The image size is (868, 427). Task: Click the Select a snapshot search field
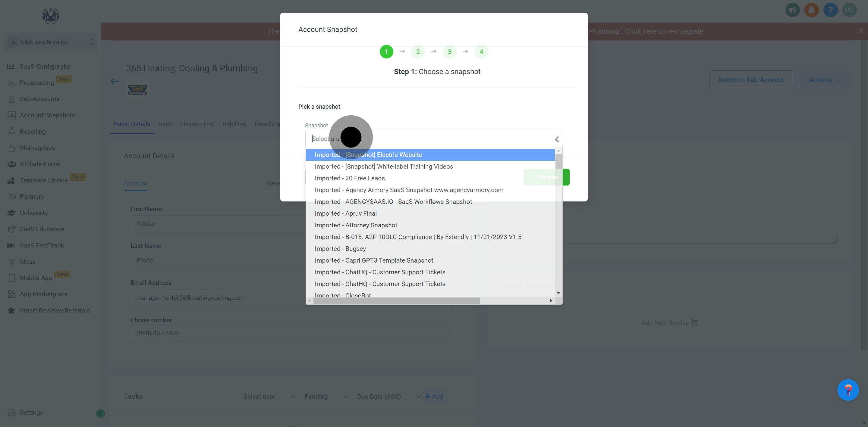431,139
